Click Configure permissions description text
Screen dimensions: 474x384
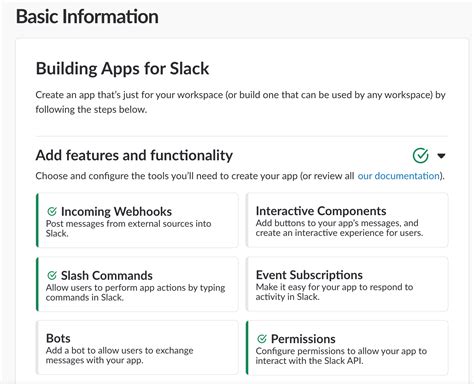pyautogui.click(x=341, y=356)
